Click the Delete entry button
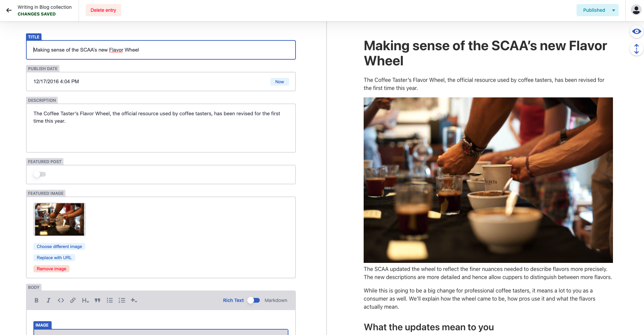The width and height of the screenshot is (644, 335). click(x=103, y=10)
